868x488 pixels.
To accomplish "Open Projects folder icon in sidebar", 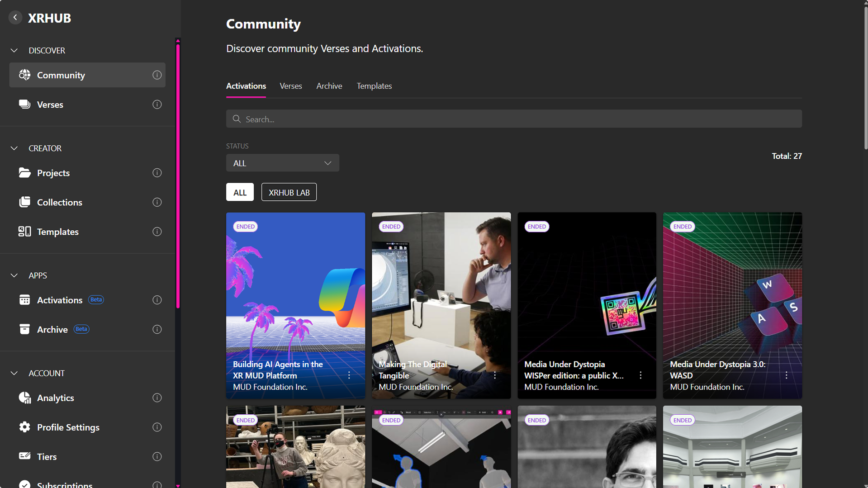I will [x=24, y=173].
